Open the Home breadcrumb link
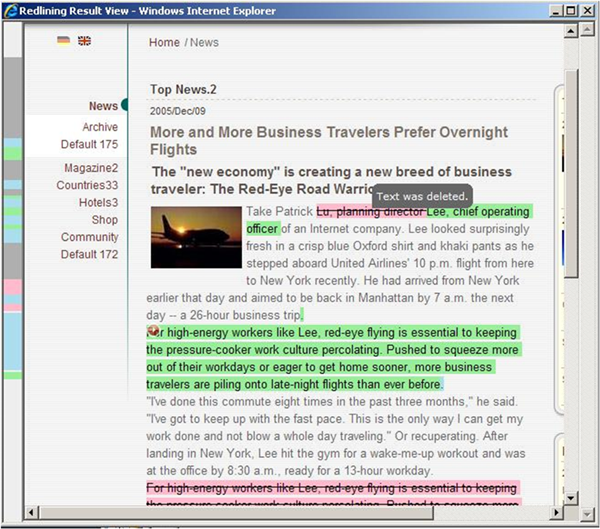Screen dimensions: 600x529 coord(164,43)
